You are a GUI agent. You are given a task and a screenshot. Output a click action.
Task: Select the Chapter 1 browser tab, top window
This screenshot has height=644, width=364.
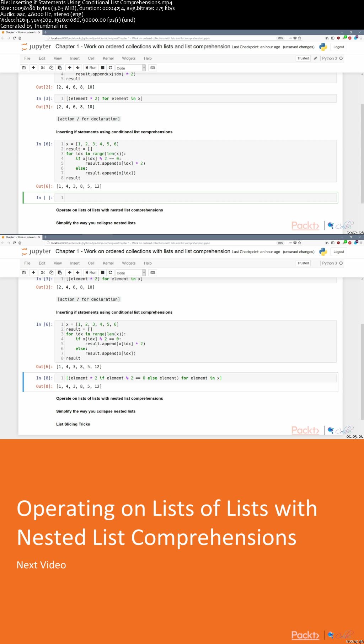coord(21,32)
